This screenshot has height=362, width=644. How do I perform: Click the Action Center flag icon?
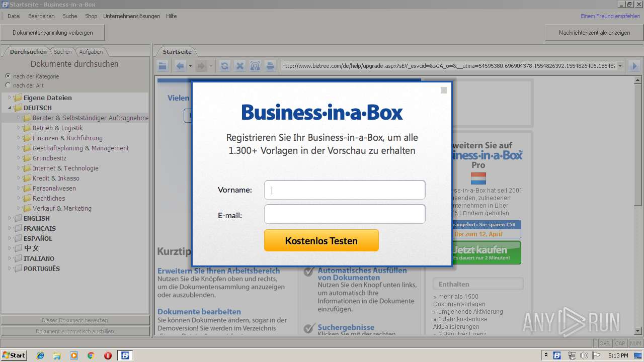pos(595,355)
